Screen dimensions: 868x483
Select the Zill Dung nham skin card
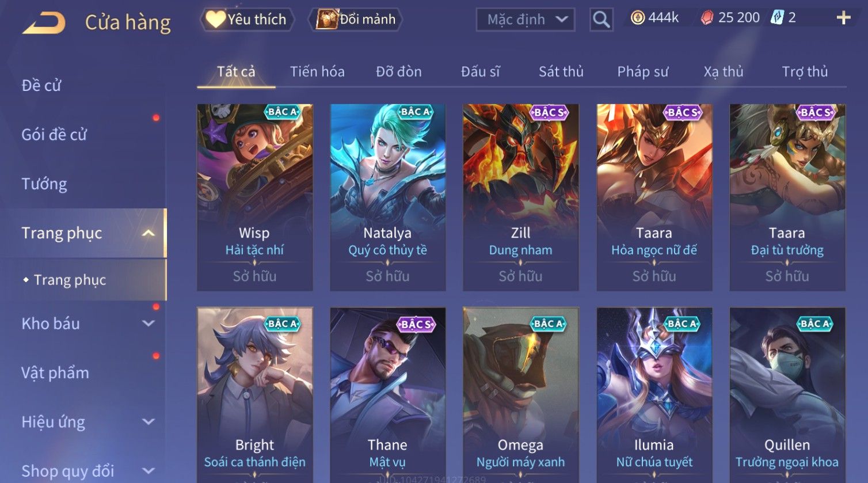click(520, 197)
